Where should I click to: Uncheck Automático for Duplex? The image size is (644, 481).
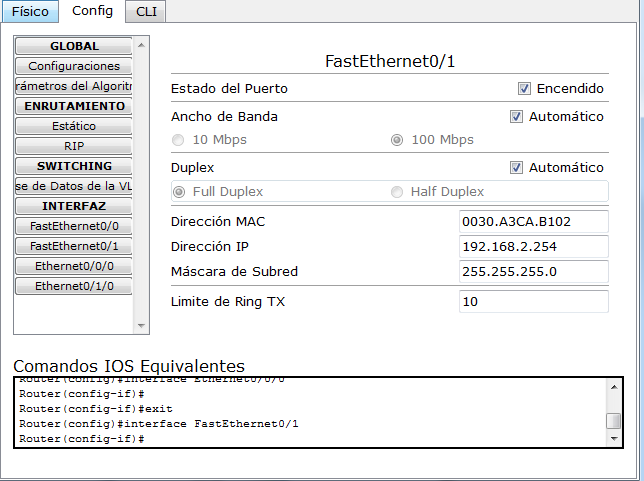(x=516, y=168)
